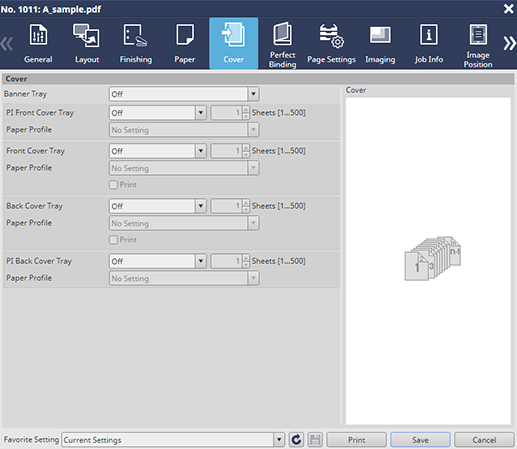This screenshot has width=517, height=449.
Task: Open the Job Info icon
Action: [429, 34]
